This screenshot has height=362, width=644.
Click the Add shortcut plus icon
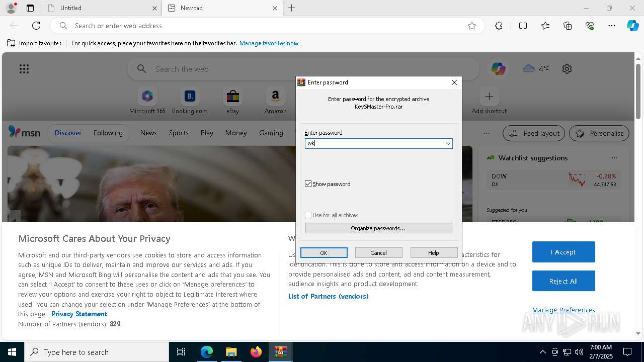[x=489, y=96]
